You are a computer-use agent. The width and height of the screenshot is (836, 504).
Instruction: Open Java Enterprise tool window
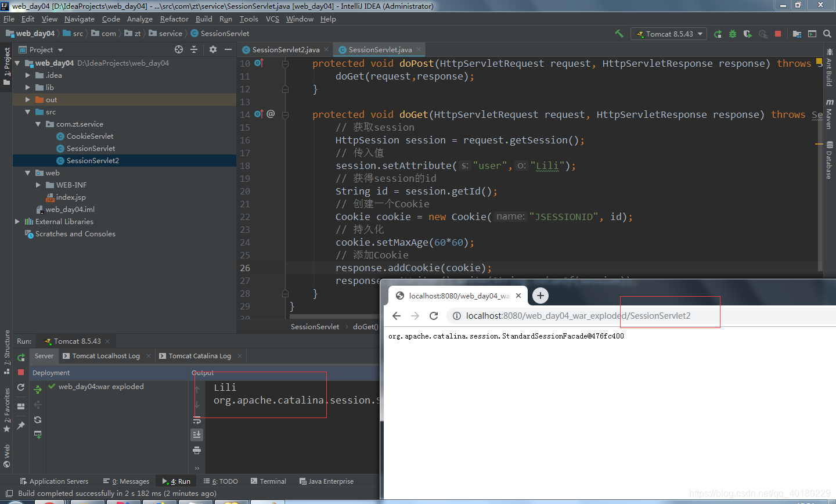pos(326,481)
